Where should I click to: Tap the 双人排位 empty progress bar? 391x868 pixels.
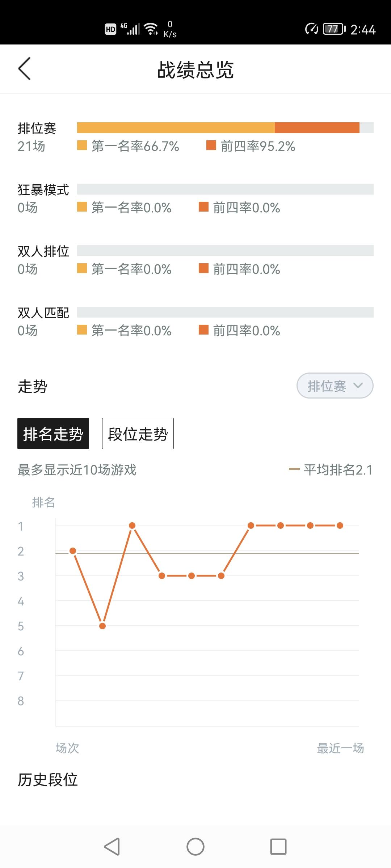click(225, 251)
